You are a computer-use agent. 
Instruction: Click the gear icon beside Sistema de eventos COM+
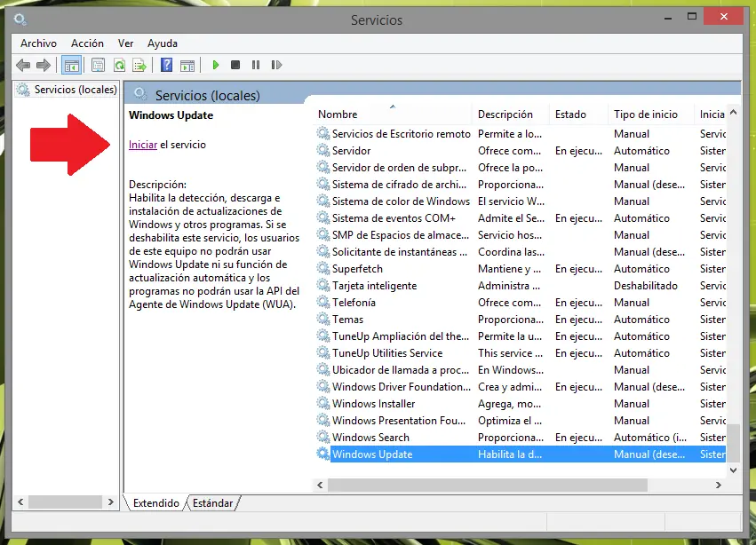coord(323,217)
